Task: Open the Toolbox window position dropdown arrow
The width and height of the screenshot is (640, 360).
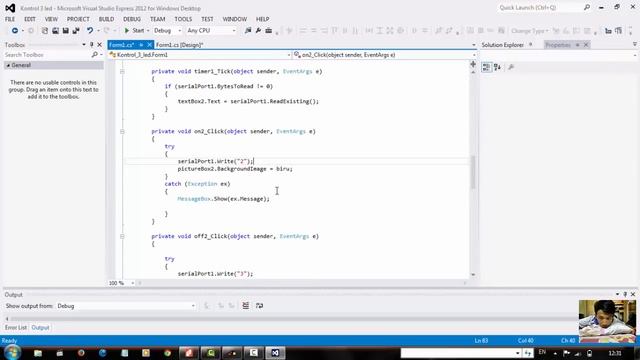Action: coord(84,45)
